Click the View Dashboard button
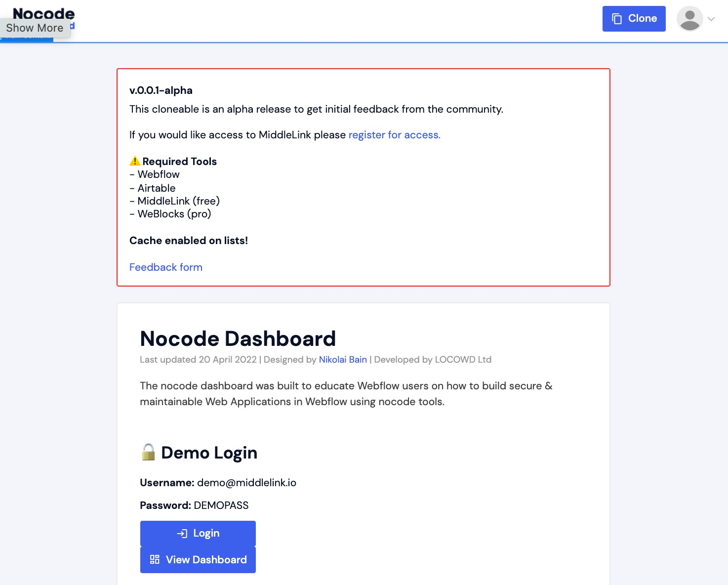The image size is (728, 585). pyautogui.click(x=198, y=560)
